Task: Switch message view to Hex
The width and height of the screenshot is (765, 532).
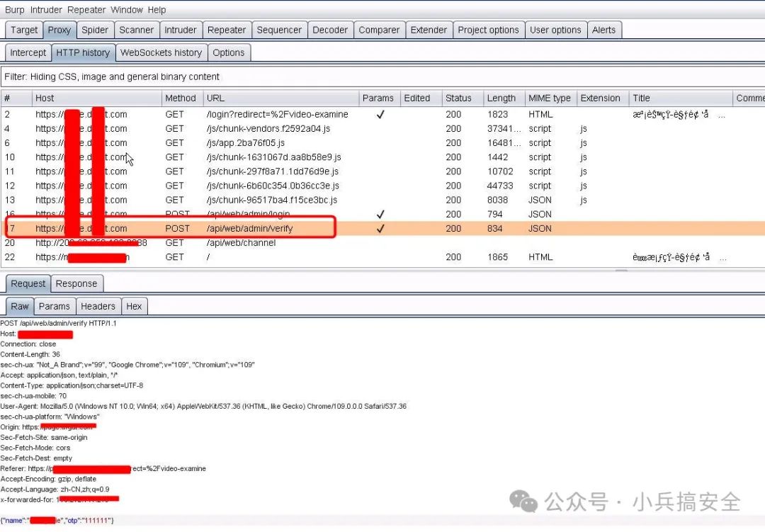Action: (x=134, y=306)
